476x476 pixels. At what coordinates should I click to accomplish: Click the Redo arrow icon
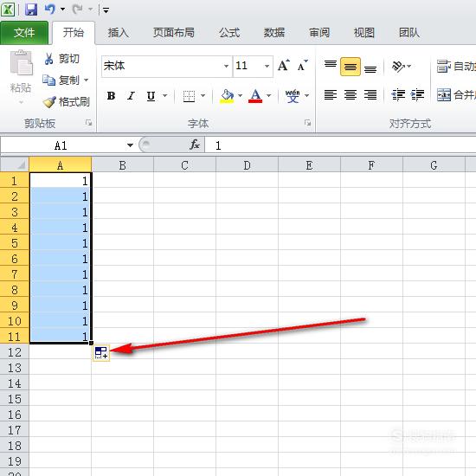click(77, 10)
